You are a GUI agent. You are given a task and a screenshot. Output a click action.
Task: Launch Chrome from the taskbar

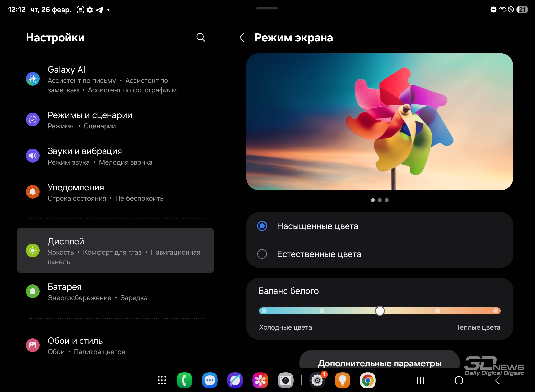click(x=368, y=380)
